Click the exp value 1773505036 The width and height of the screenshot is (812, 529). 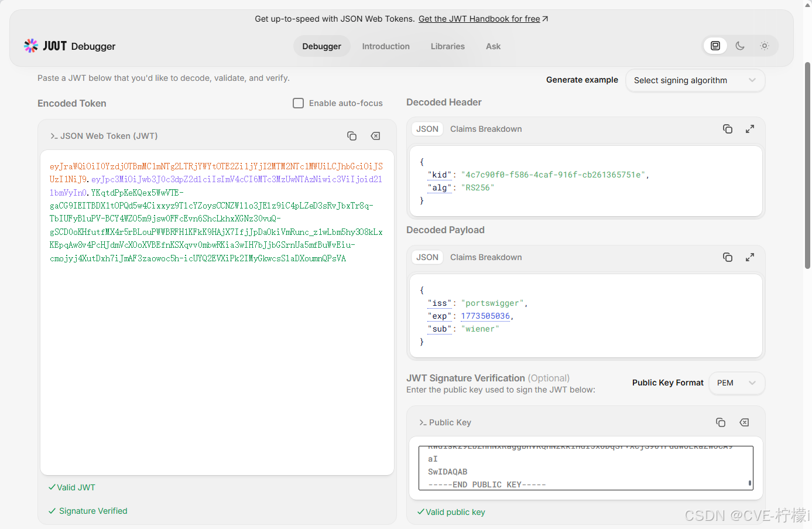pyautogui.click(x=485, y=316)
